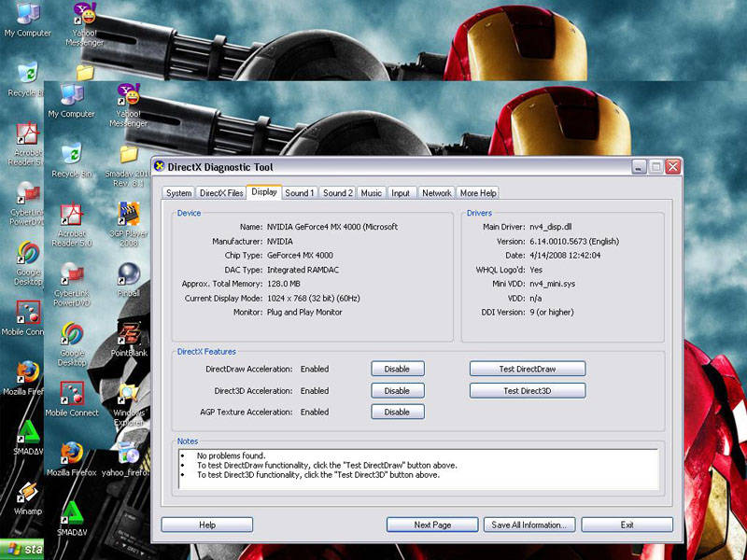747x560 pixels.
Task: Select the Display tab
Action: [x=264, y=192]
